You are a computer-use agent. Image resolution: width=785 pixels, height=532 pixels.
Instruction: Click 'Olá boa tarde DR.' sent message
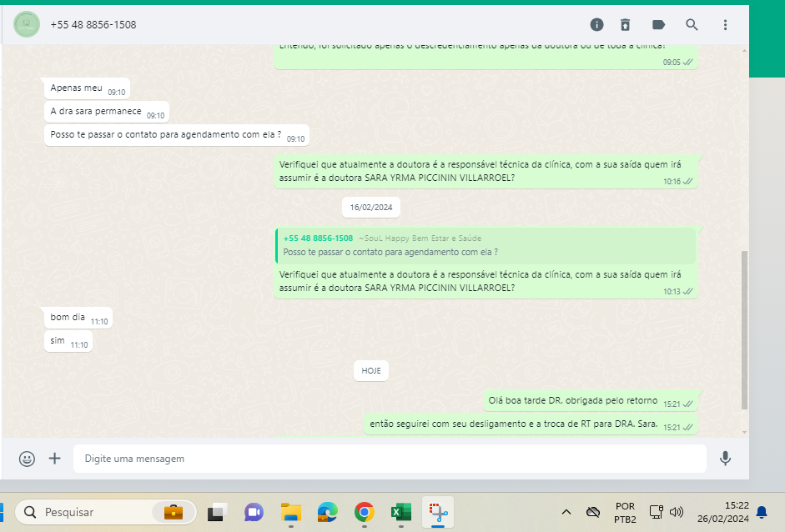pyautogui.click(x=591, y=401)
